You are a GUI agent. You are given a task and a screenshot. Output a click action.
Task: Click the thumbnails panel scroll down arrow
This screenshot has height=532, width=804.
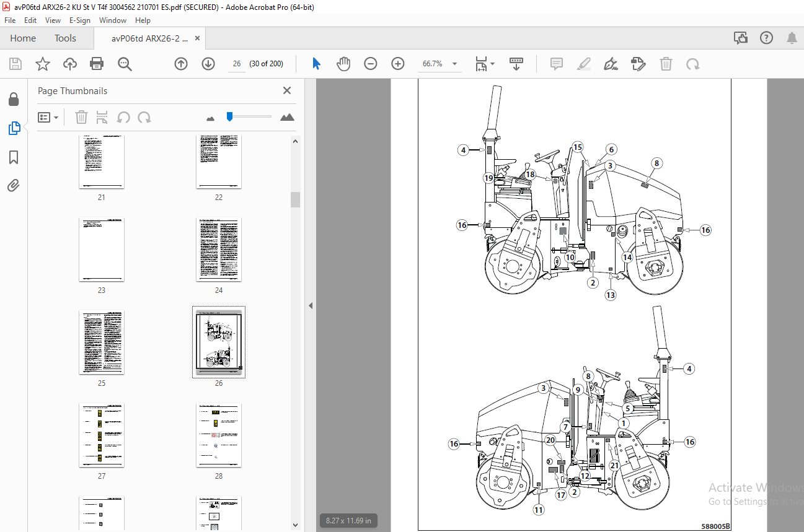point(296,526)
